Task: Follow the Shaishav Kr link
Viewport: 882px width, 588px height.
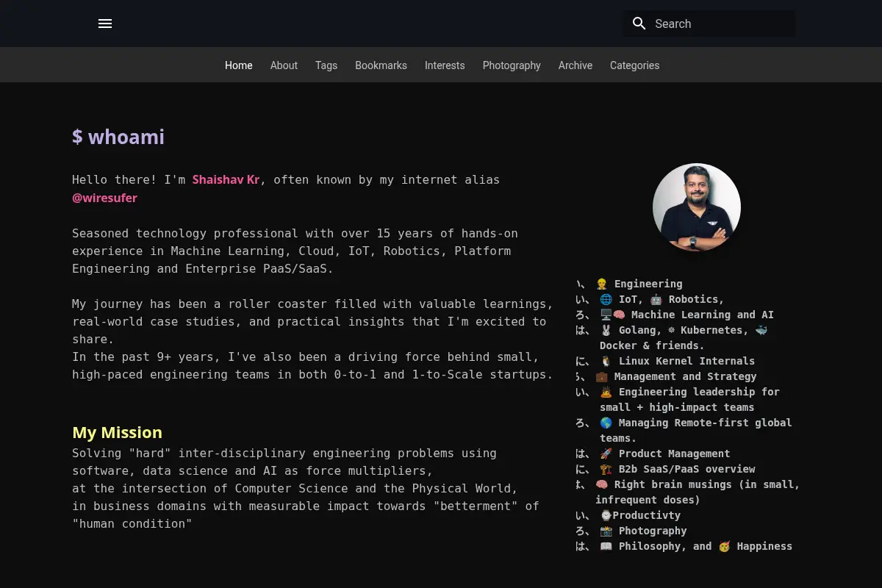Action: pyautogui.click(x=226, y=179)
